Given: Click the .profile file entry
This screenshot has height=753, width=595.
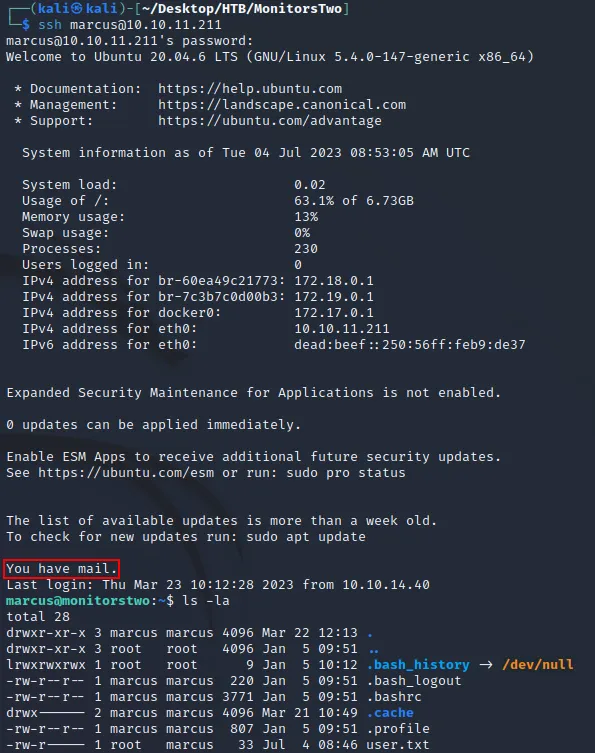Looking at the screenshot, I should pyautogui.click(x=398, y=729).
